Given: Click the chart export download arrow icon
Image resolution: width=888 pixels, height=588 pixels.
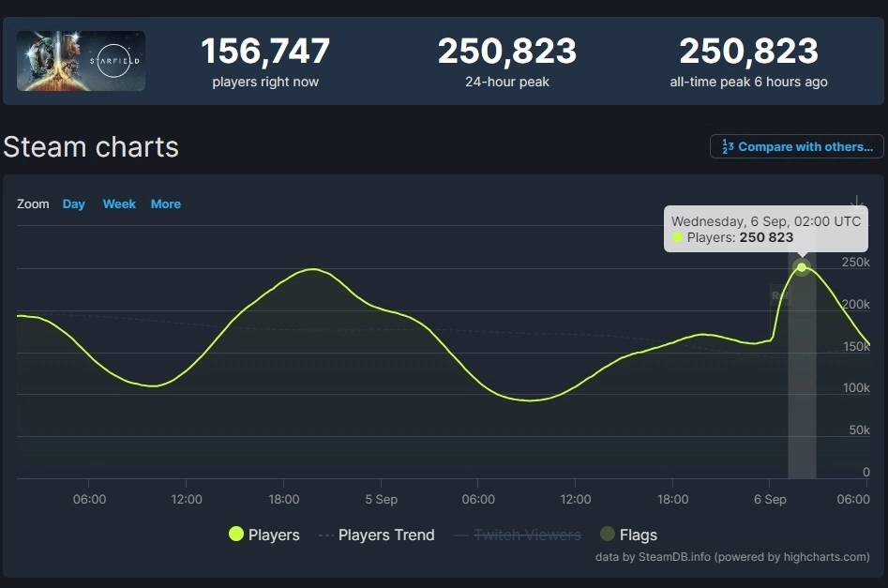Looking at the screenshot, I should [857, 203].
